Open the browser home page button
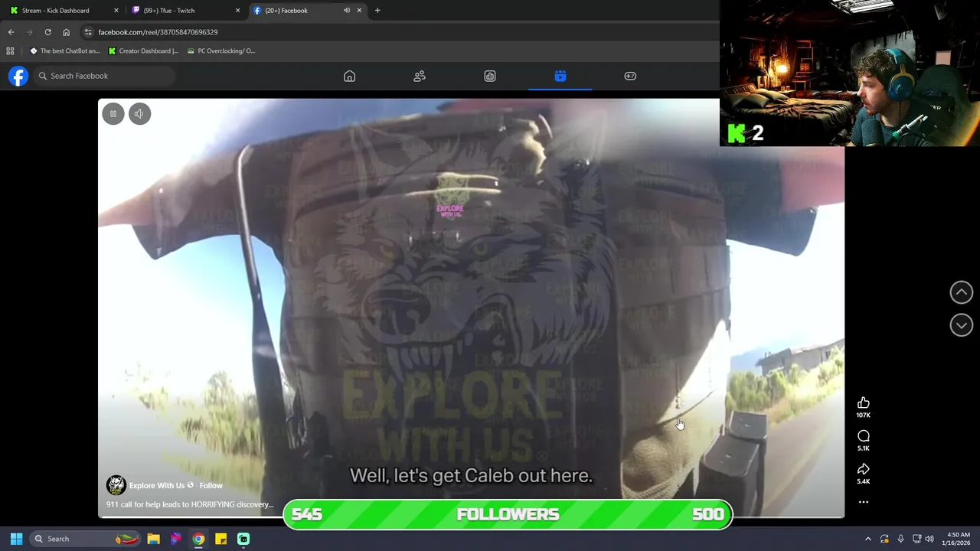The height and width of the screenshot is (551, 980). [66, 32]
